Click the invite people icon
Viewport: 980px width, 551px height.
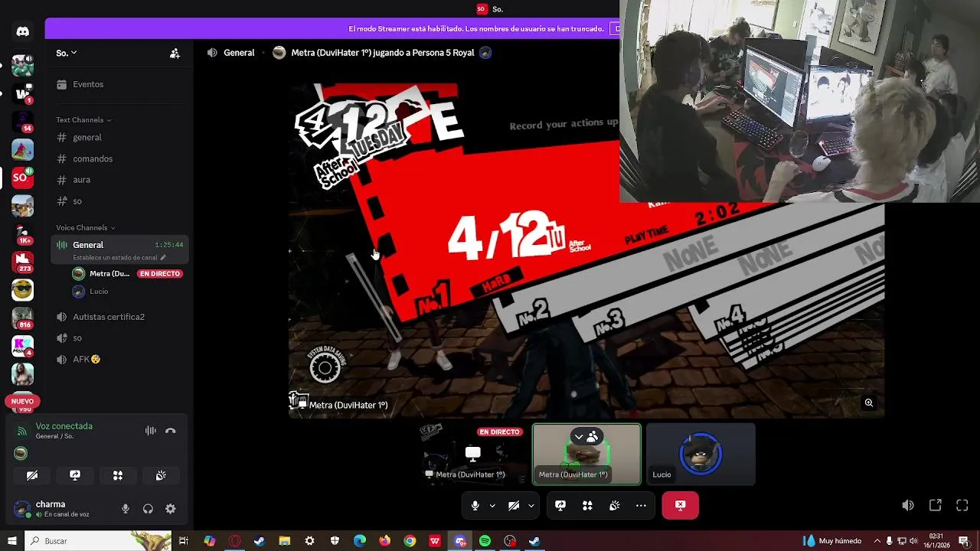point(175,54)
